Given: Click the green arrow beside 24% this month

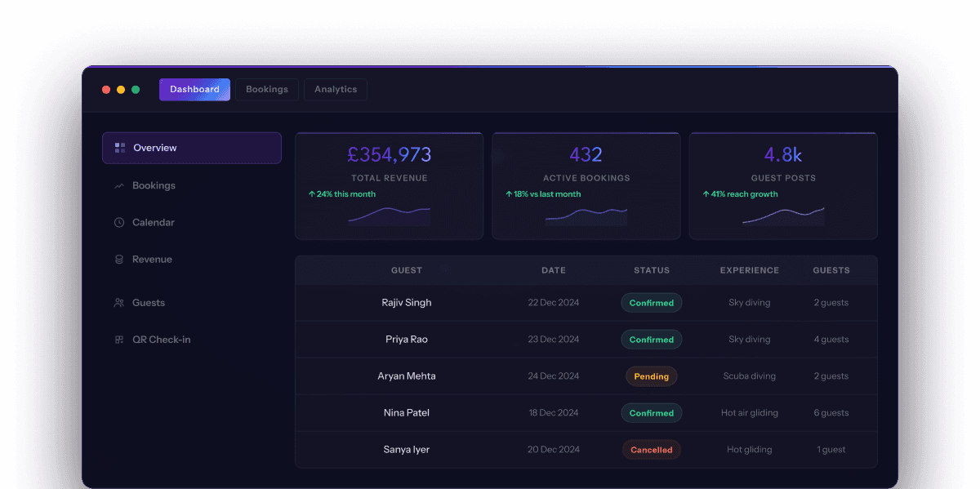Looking at the screenshot, I should (x=311, y=194).
